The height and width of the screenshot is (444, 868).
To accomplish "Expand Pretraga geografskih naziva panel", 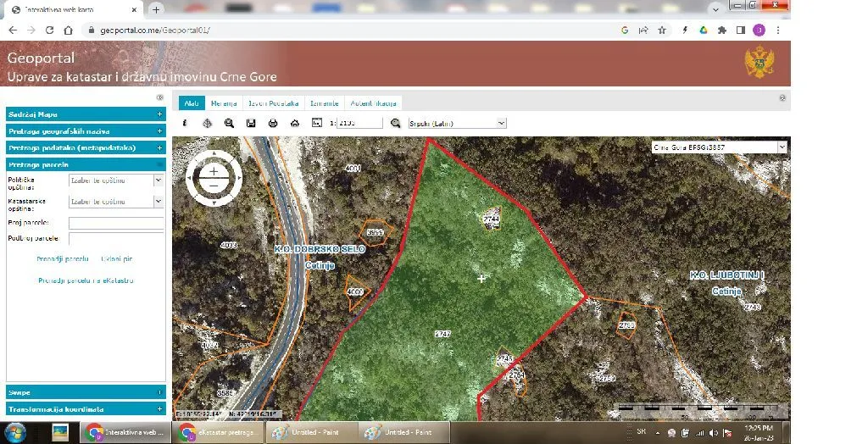I will click(86, 131).
